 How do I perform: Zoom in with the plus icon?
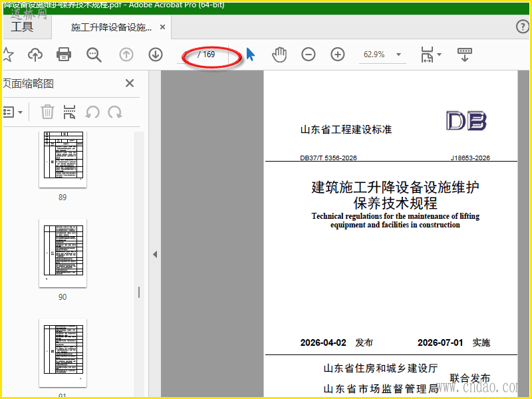pyautogui.click(x=338, y=55)
